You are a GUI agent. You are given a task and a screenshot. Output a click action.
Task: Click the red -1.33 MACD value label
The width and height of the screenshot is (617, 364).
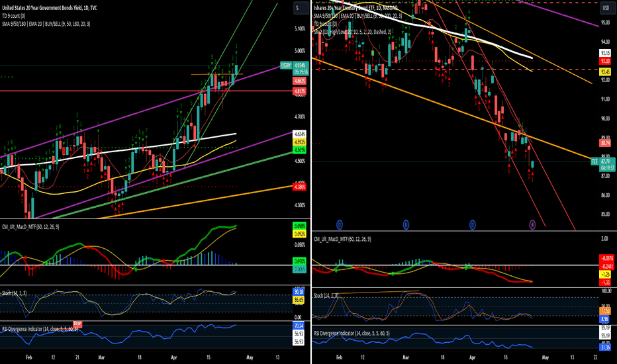pyautogui.click(x=605, y=282)
